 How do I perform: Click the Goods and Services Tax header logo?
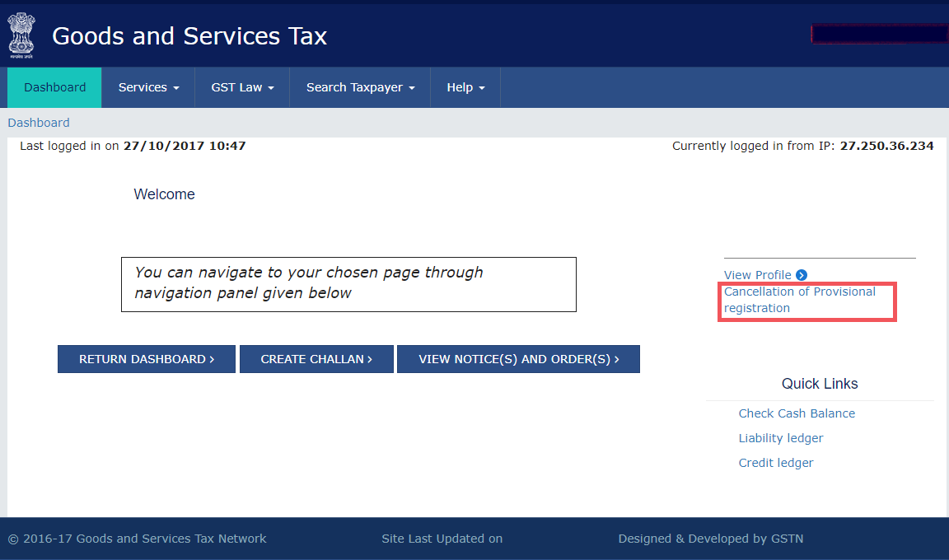tap(189, 35)
